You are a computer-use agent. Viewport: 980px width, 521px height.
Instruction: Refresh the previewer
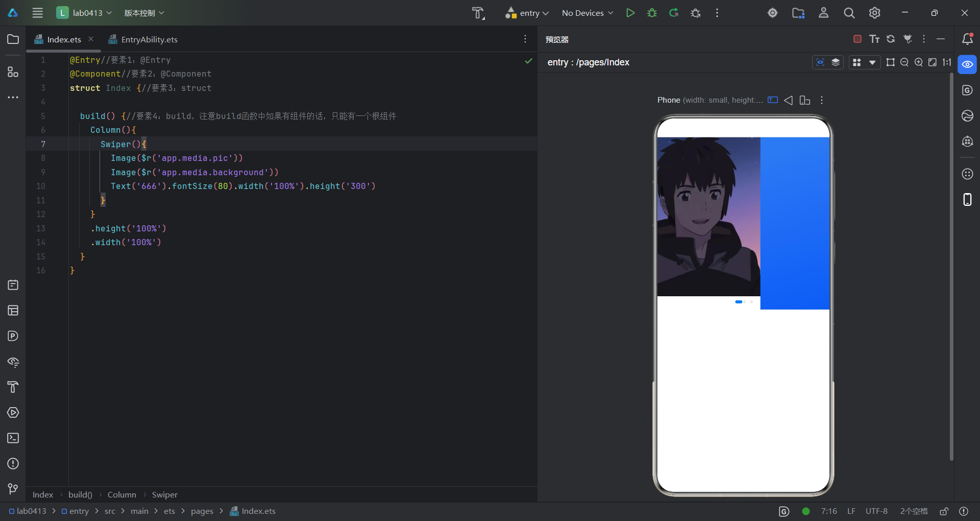(x=891, y=39)
